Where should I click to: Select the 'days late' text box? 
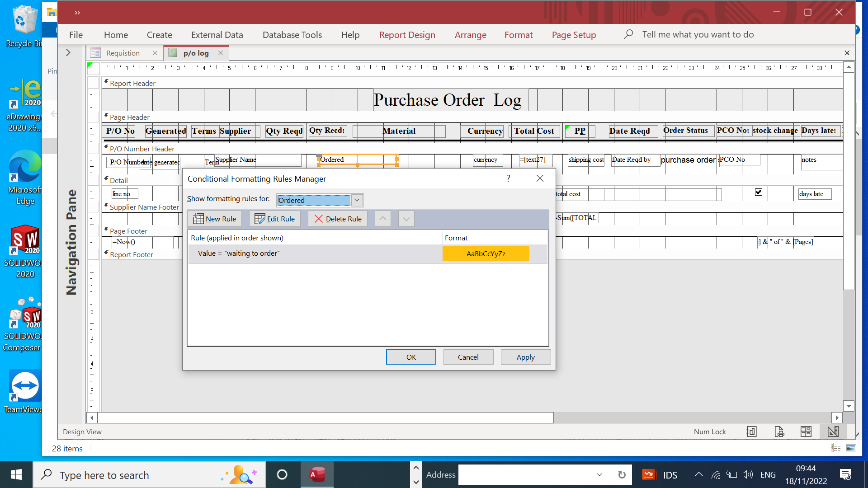pyautogui.click(x=815, y=194)
